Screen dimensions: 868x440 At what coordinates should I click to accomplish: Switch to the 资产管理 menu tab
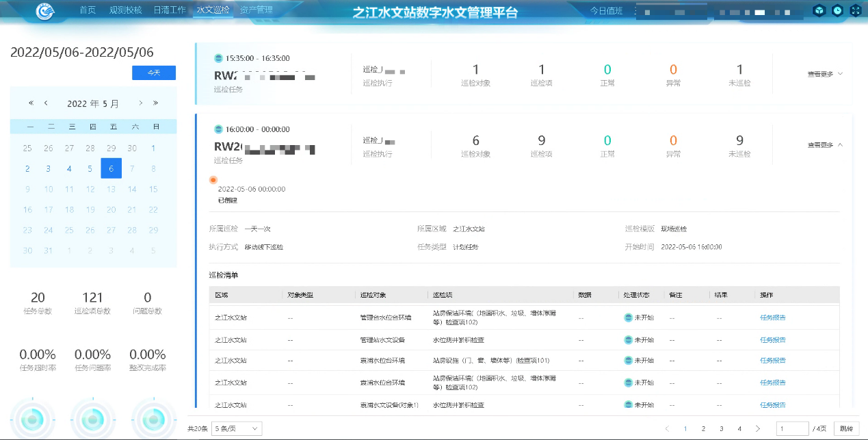click(257, 10)
